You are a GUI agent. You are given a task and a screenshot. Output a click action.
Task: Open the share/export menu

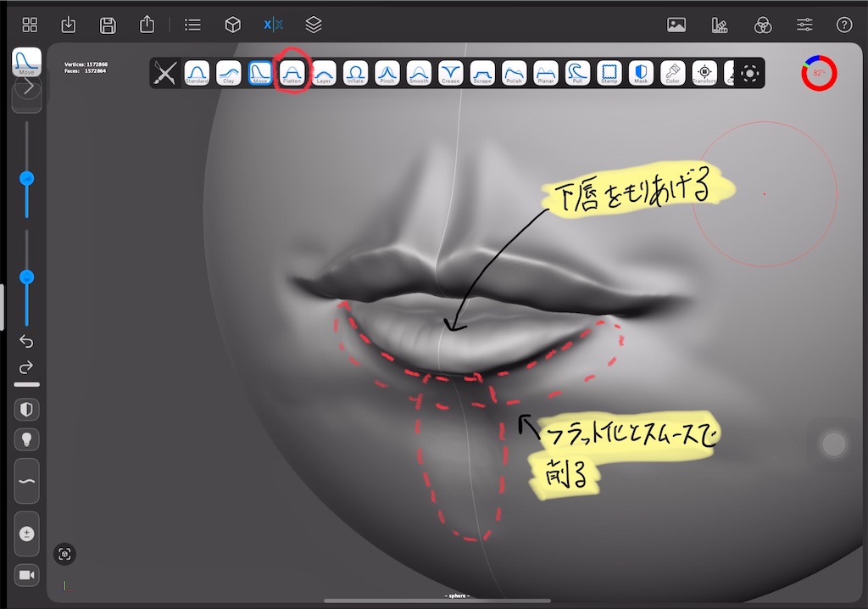(x=147, y=25)
